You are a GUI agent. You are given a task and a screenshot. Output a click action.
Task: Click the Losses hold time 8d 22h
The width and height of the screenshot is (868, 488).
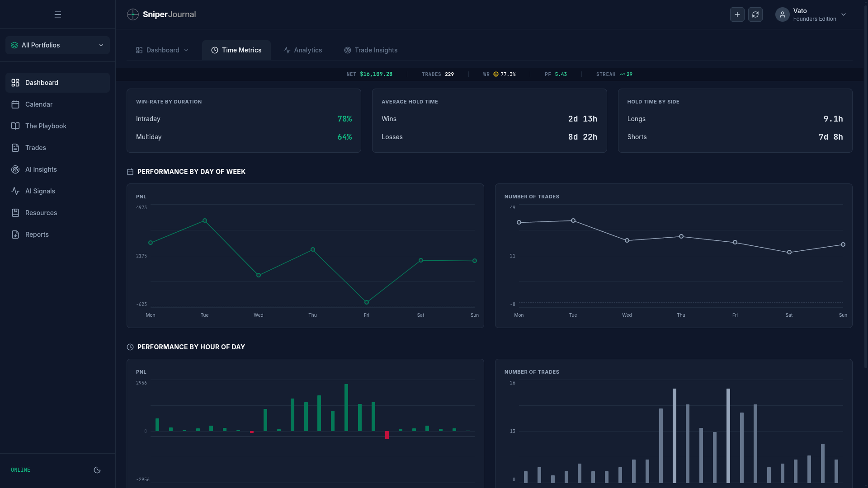point(583,137)
